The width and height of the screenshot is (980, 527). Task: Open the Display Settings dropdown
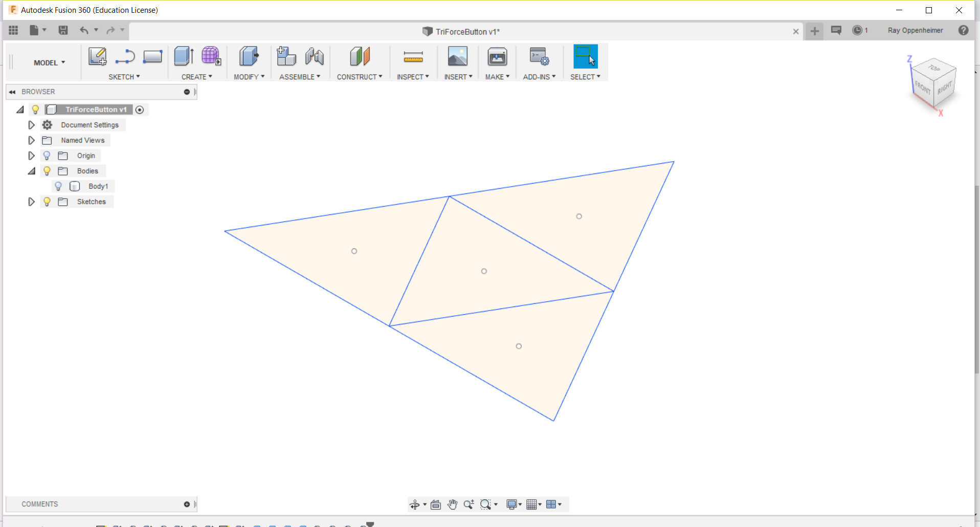tap(514, 504)
